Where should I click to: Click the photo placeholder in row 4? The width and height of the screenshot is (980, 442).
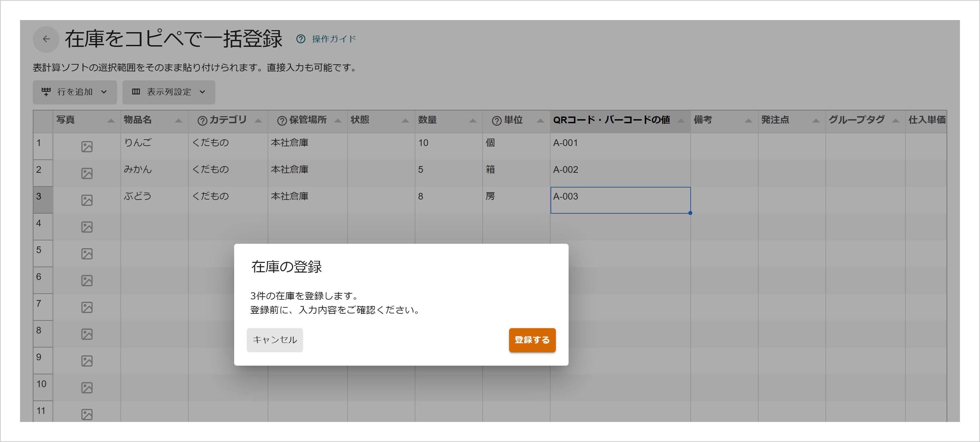(87, 227)
